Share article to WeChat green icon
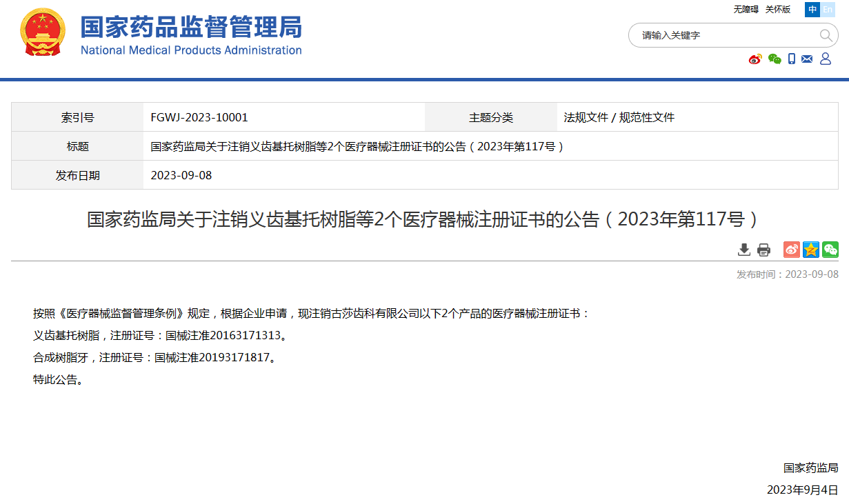Image resolution: width=849 pixels, height=504 pixels. [x=830, y=250]
